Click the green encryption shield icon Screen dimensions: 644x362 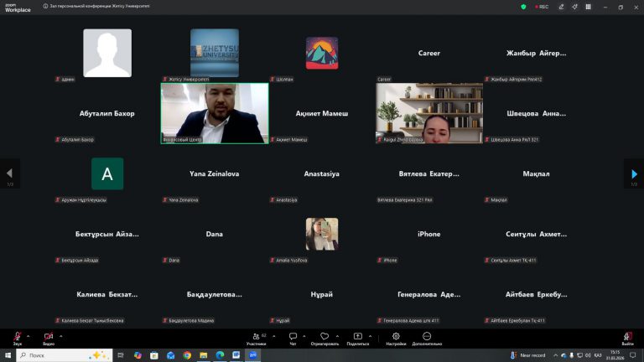pos(524,7)
